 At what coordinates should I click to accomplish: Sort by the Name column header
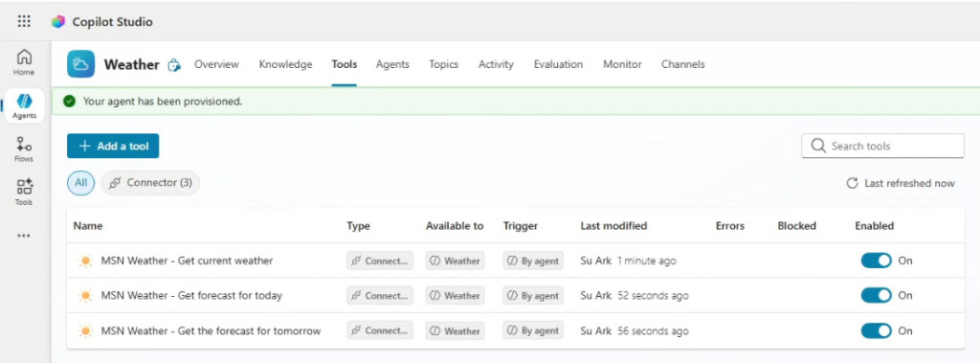88,226
